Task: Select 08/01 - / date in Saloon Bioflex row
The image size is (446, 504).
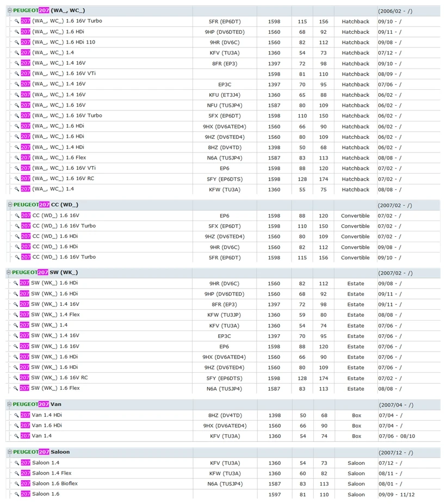Action: pyautogui.click(x=391, y=484)
